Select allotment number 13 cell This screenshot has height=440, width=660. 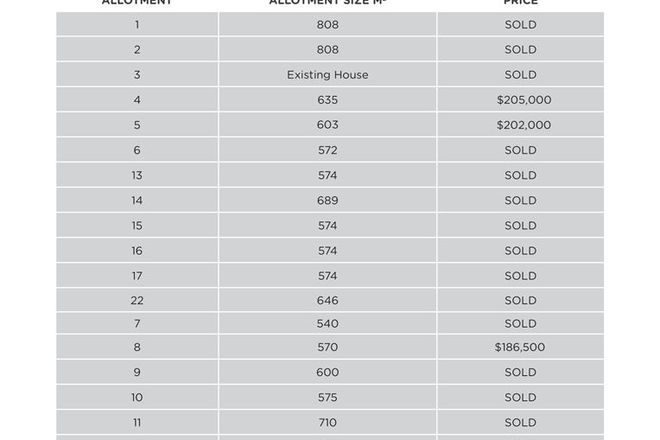(137, 176)
